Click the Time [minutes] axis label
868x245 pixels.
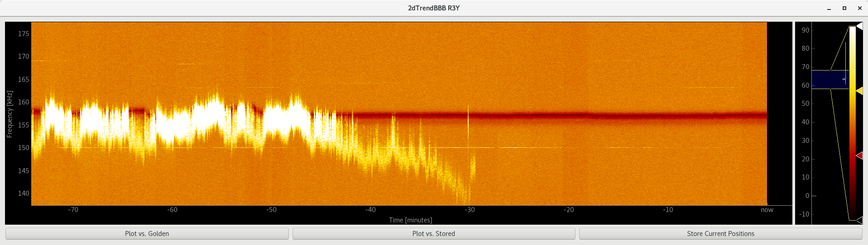(x=410, y=220)
